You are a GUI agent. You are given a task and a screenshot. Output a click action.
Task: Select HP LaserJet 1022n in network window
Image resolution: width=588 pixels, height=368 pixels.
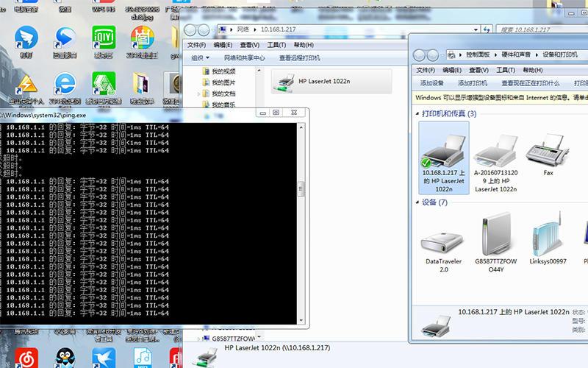click(x=331, y=82)
